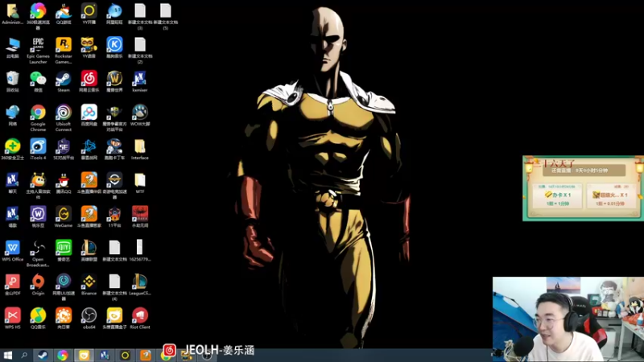The width and height of the screenshot is (644, 362).
Task: Open the 向日葵 remote control shortcut
Action: pos(64,319)
